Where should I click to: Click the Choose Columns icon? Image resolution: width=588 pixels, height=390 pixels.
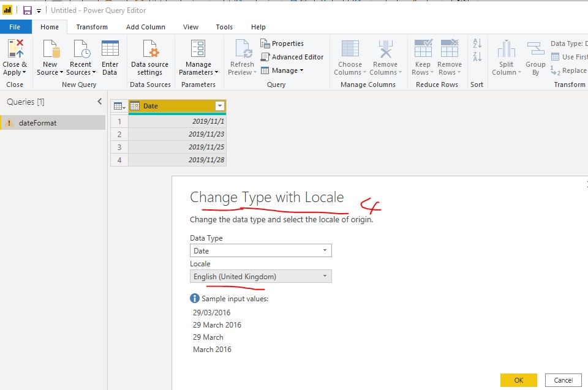(350, 49)
